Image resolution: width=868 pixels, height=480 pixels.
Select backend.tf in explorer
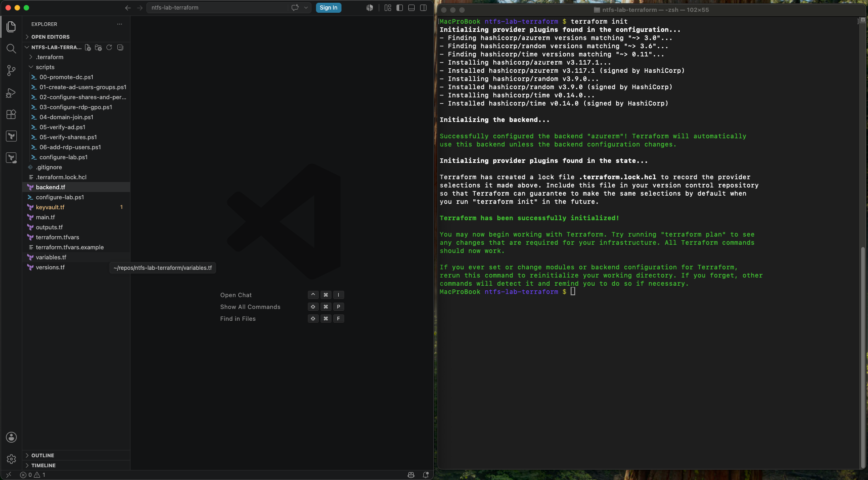point(76,187)
